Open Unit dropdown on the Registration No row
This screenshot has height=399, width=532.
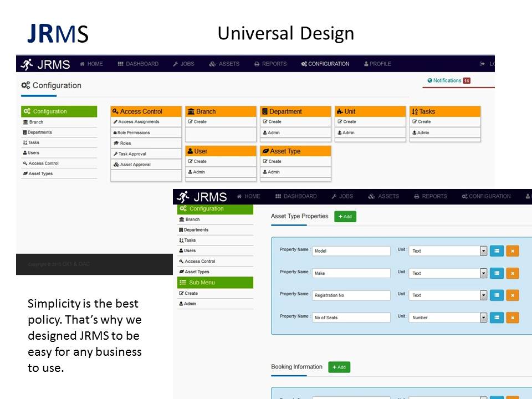448,295
